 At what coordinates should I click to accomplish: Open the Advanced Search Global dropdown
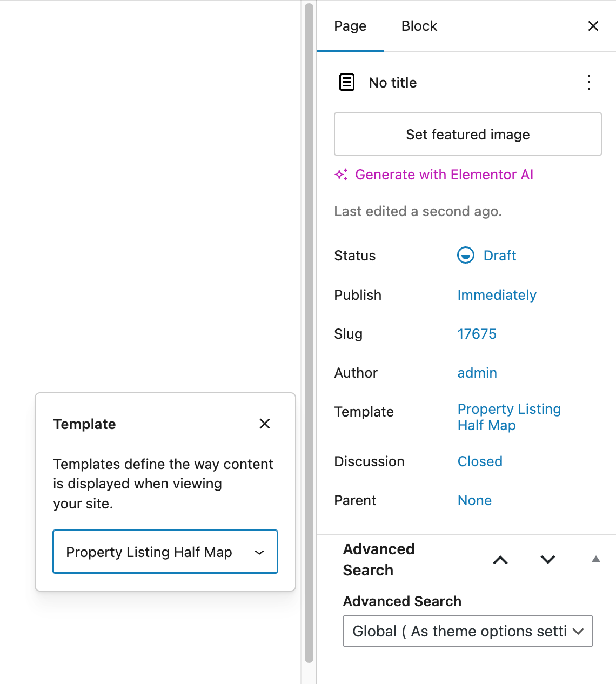tap(467, 631)
